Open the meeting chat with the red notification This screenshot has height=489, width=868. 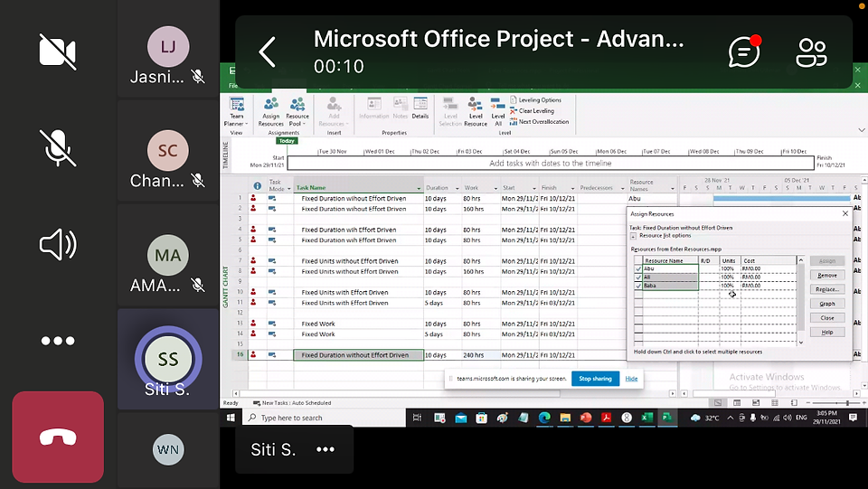744,52
